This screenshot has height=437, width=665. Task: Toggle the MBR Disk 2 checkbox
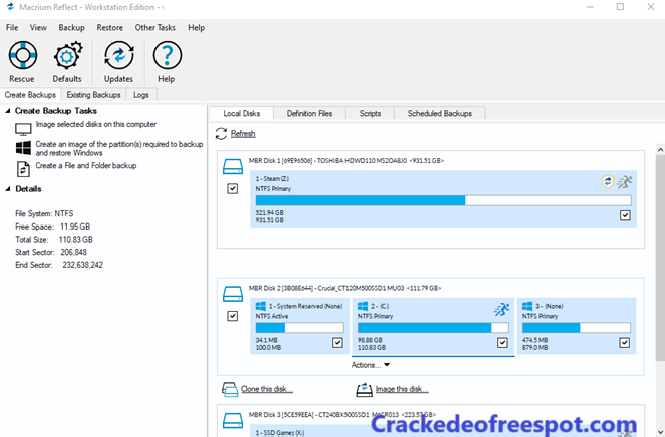(233, 316)
